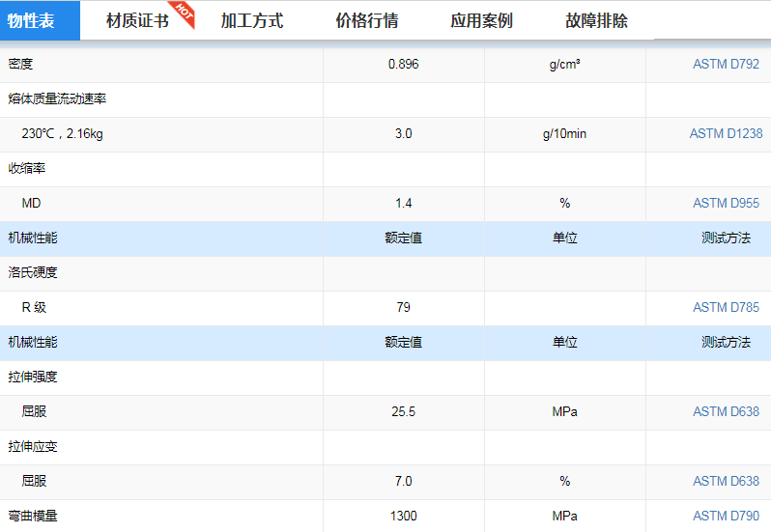Follow the ASTM D785 hardness link
The width and height of the screenshot is (771, 532).
(x=726, y=308)
